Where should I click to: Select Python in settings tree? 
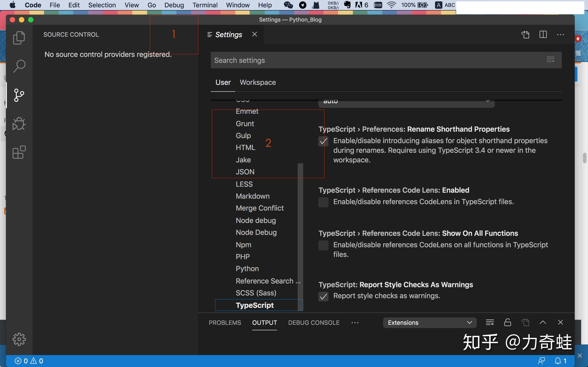pos(247,268)
